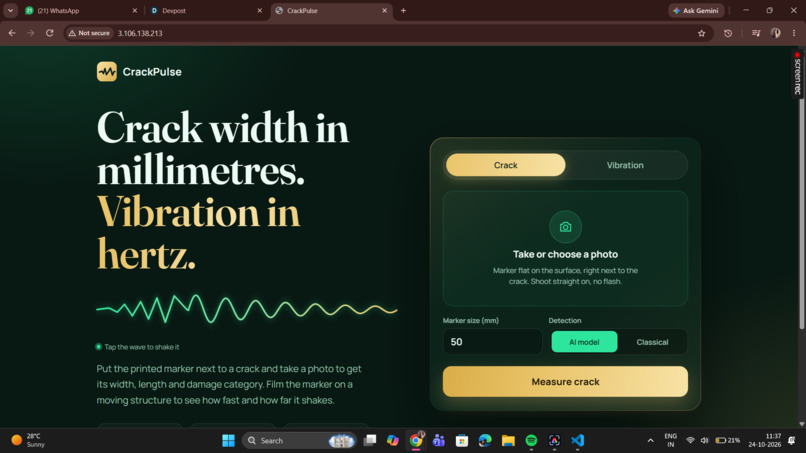Click the Not secure site info chip
Viewport: 806px width, 453px height.
(89, 33)
